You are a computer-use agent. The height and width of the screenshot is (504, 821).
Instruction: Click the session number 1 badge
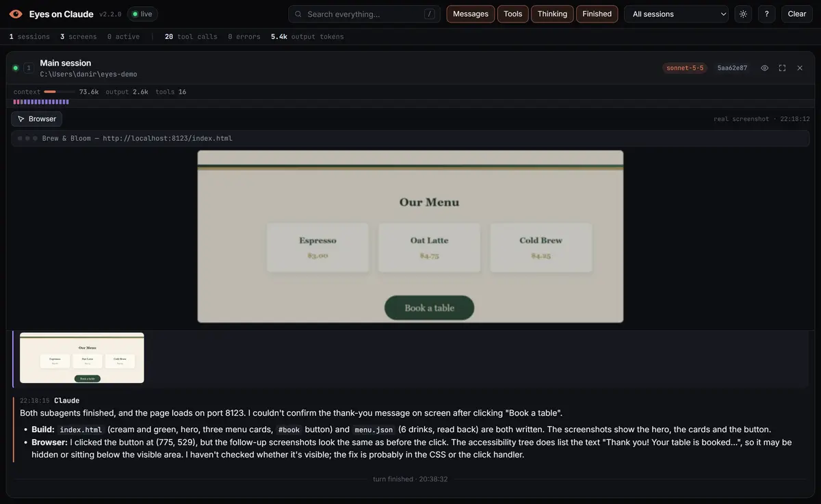28,68
